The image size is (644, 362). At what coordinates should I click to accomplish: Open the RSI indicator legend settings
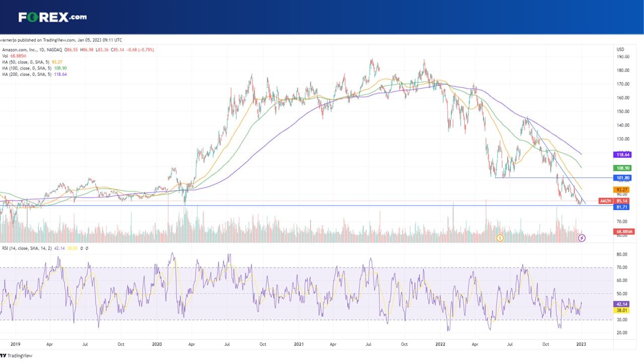pyautogui.click(x=45, y=248)
